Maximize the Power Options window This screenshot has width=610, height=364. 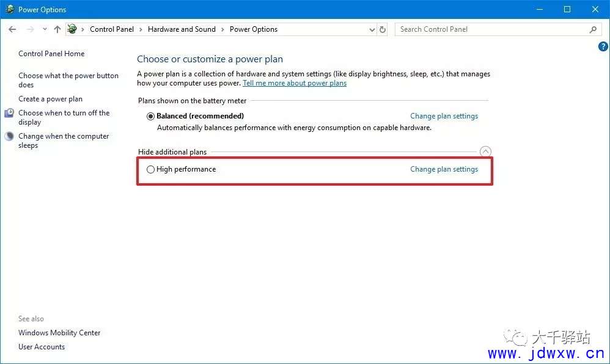click(567, 9)
